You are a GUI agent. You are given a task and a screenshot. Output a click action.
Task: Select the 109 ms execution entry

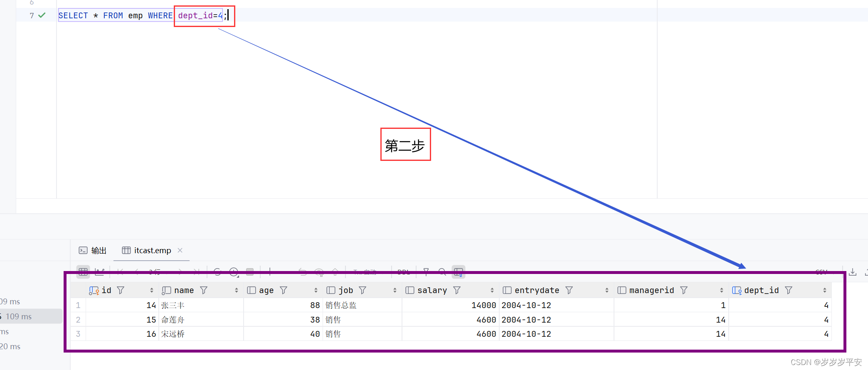pos(31,316)
